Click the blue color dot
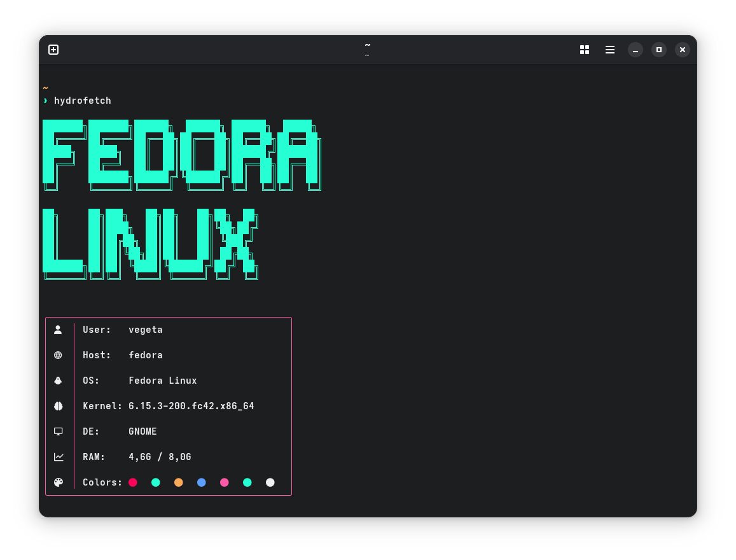Screen dimensions: 736x560 point(202,482)
